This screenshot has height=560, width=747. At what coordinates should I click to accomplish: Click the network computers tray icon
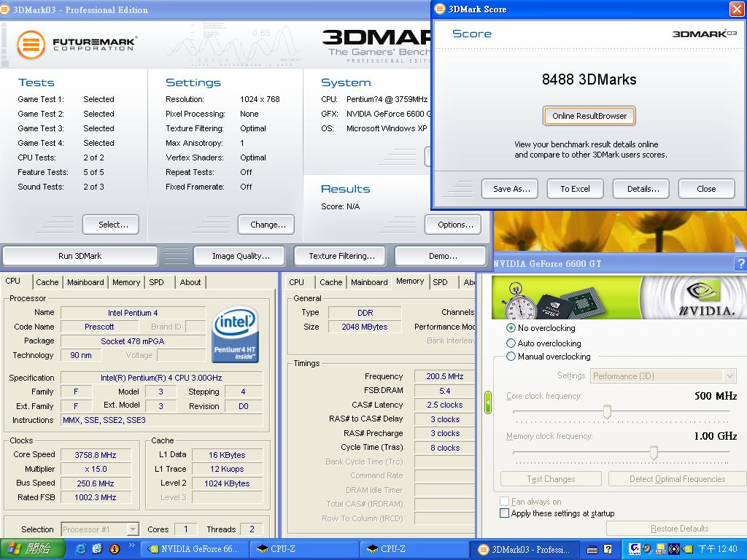tap(661, 549)
